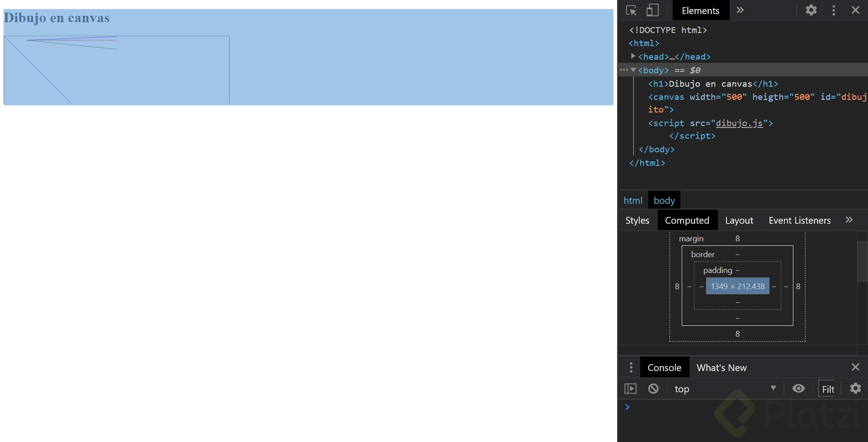The image size is (868, 442).
Task: Create live expression eye icon
Action: click(x=798, y=388)
